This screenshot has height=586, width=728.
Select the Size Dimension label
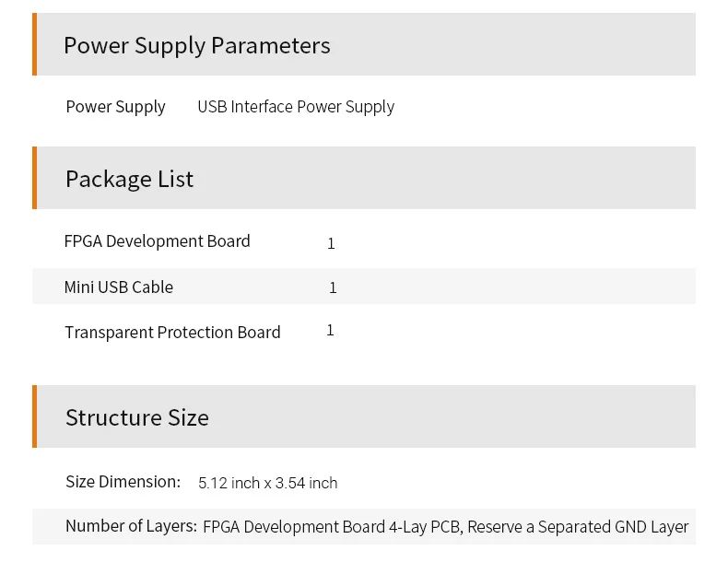(123, 482)
